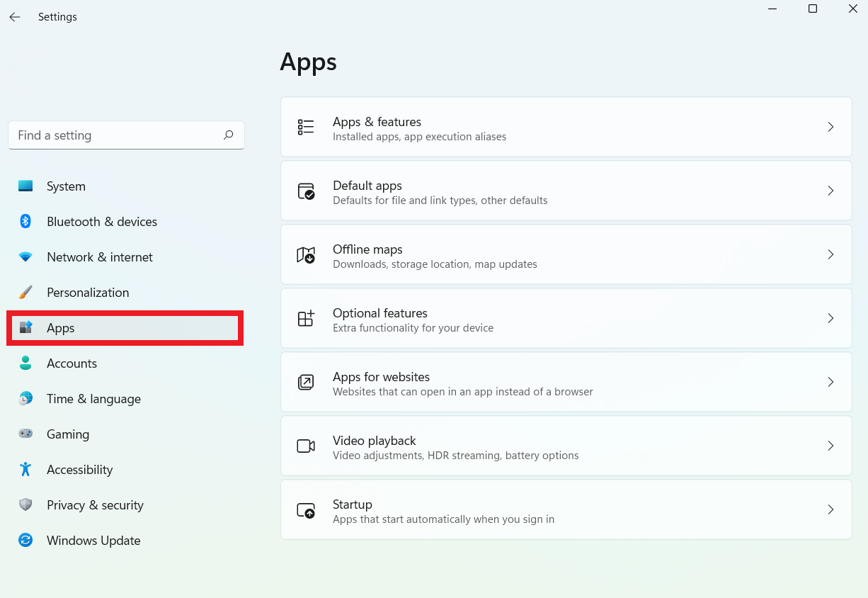Viewport: 868px width, 598px height.
Task: Go to Windows Update
Action: click(x=126, y=541)
